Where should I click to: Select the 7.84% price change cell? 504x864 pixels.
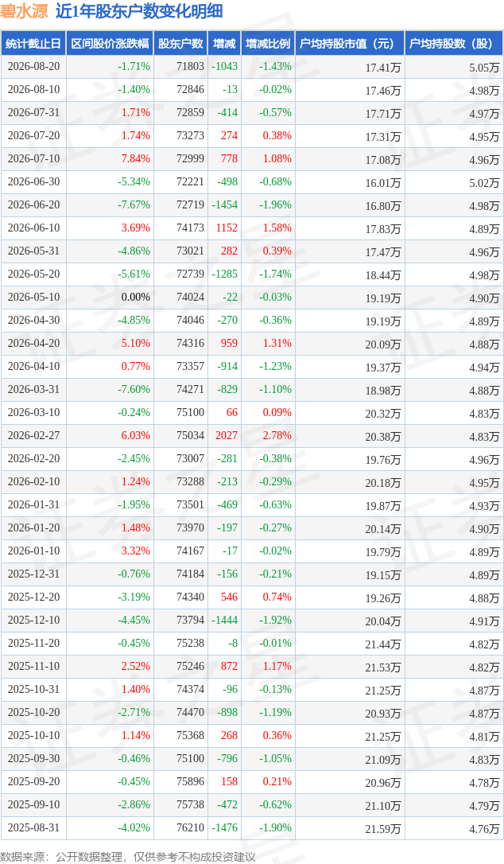[x=135, y=158]
